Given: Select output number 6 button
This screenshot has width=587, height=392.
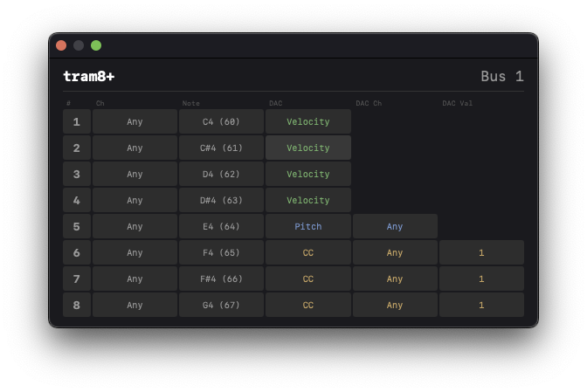Looking at the screenshot, I should tap(77, 252).
